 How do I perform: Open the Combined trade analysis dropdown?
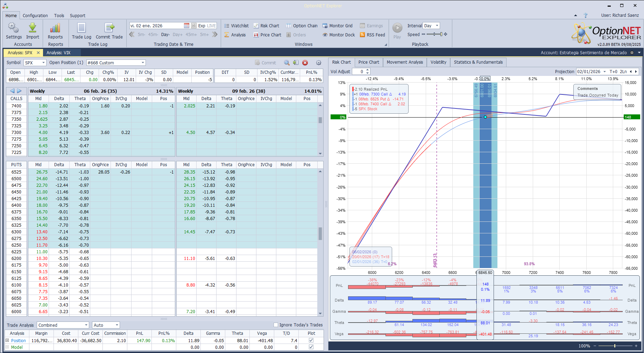pos(86,325)
